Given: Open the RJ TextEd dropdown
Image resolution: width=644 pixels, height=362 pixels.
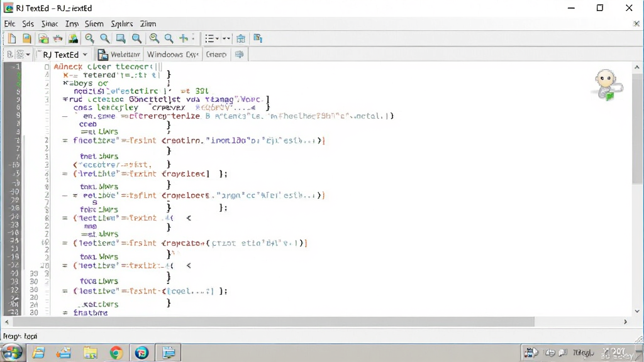Looking at the screenshot, I should click(85, 55).
